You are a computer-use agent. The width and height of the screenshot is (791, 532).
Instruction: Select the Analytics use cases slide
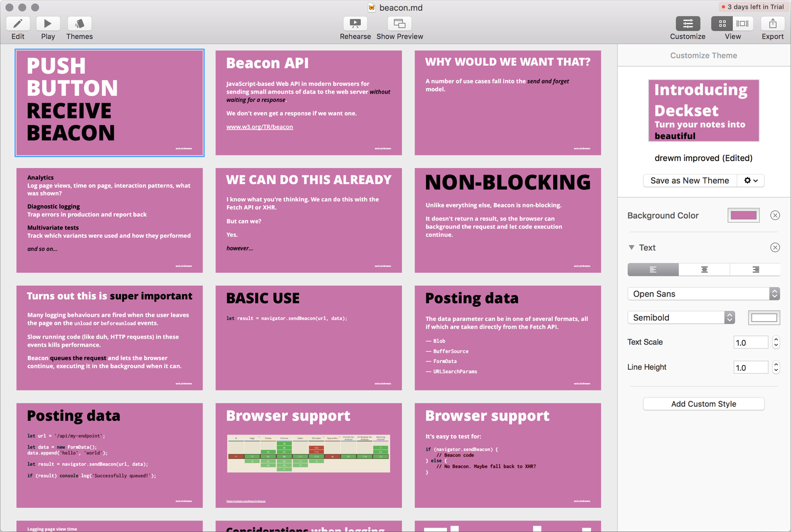pos(110,221)
